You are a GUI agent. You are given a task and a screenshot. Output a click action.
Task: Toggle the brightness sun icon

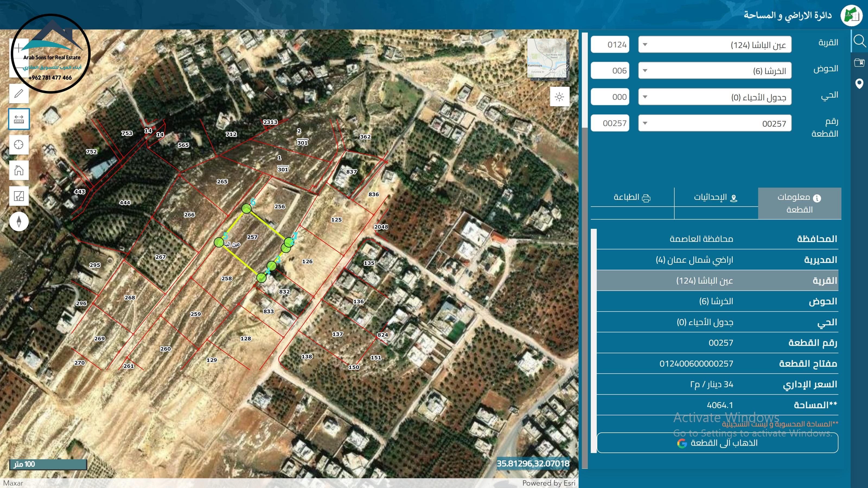point(559,97)
